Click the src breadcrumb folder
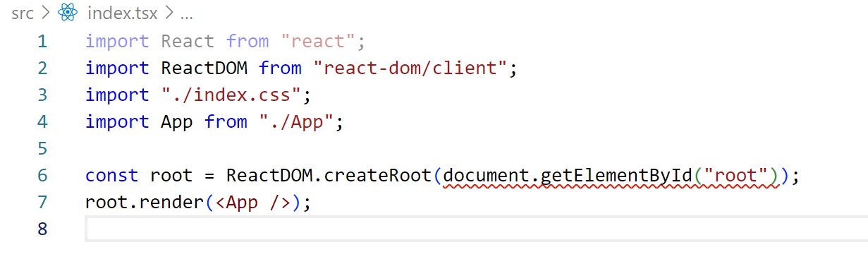This screenshot has width=868, height=276. pyautogui.click(x=23, y=13)
